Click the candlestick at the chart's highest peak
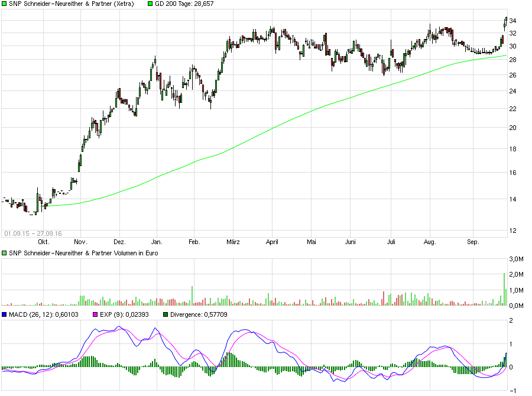This screenshot has width=532, height=396. pos(507,18)
